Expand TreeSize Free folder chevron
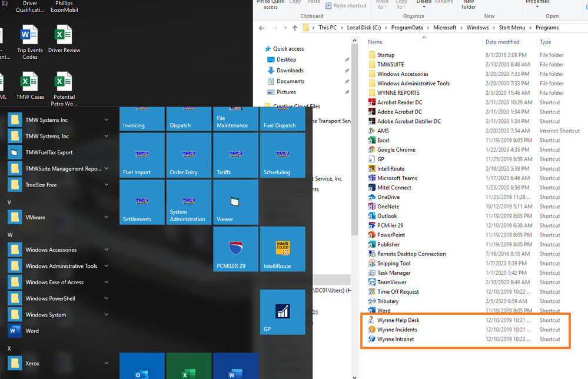588x379 pixels. [x=106, y=184]
